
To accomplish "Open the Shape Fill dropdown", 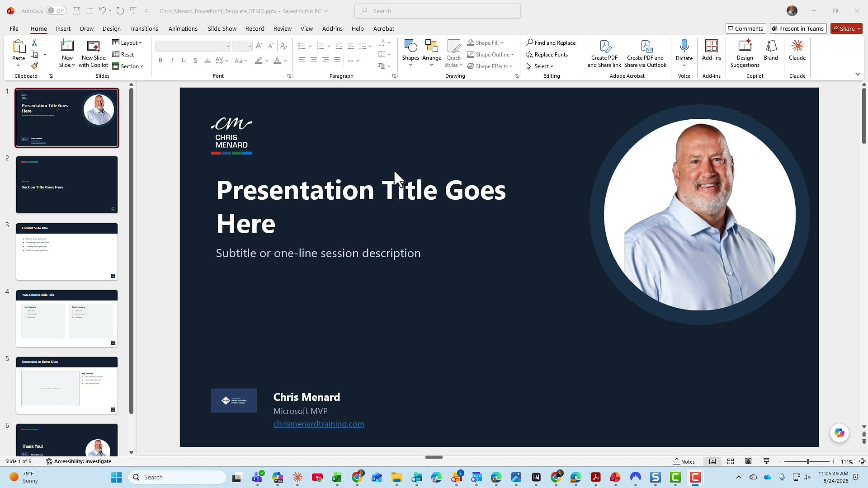I will (485, 42).
